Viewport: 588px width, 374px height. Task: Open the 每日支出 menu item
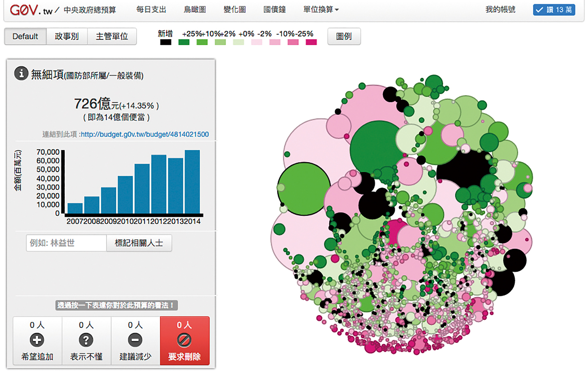click(x=151, y=10)
